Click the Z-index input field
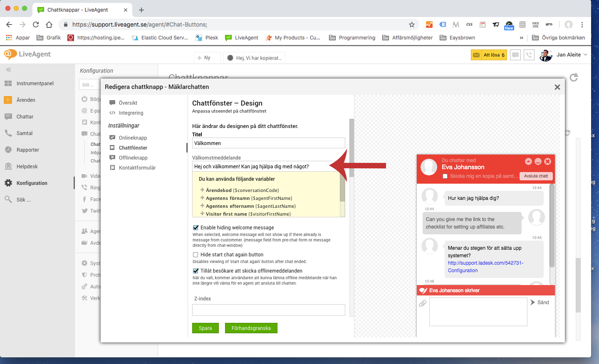599x364 pixels. tap(269, 310)
